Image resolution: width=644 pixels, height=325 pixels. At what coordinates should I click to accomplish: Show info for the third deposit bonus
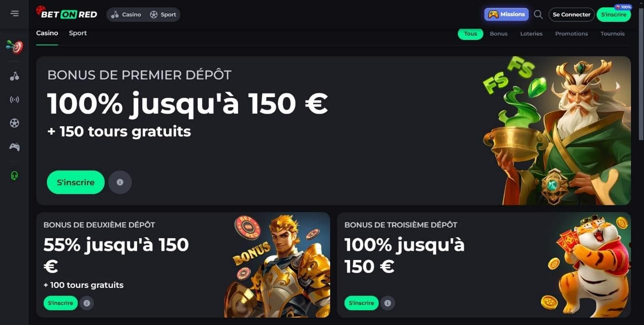point(387,303)
